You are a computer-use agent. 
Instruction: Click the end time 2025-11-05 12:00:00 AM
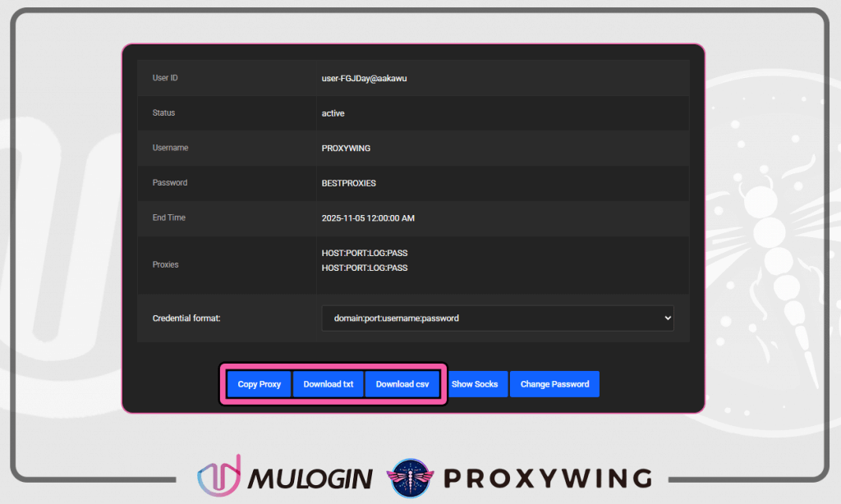click(368, 218)
